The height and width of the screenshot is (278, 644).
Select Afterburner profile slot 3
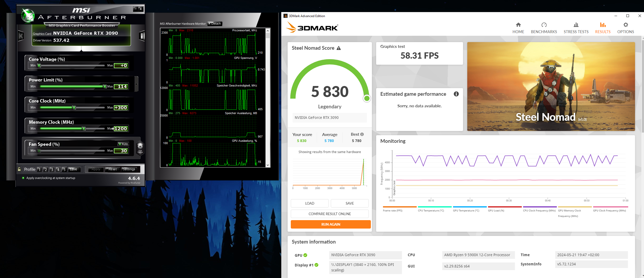click(x=52, y=169)
